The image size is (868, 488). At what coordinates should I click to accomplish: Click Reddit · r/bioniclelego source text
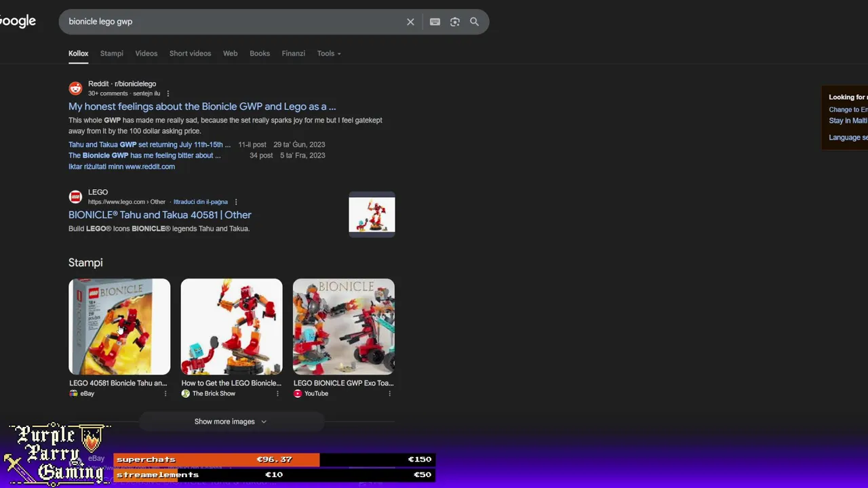pyautogui.click(x=122, y=84)
